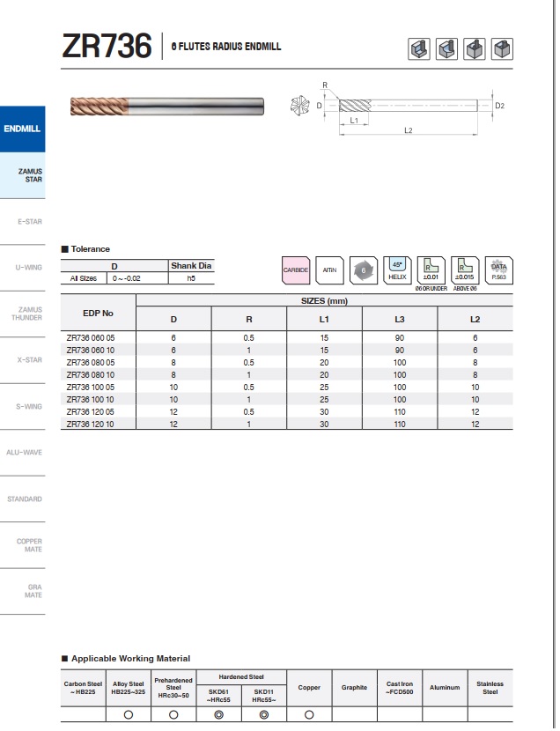560x731 pixels.
Task: Open the S-WING sidebar tab
Action: click(22, 407)
